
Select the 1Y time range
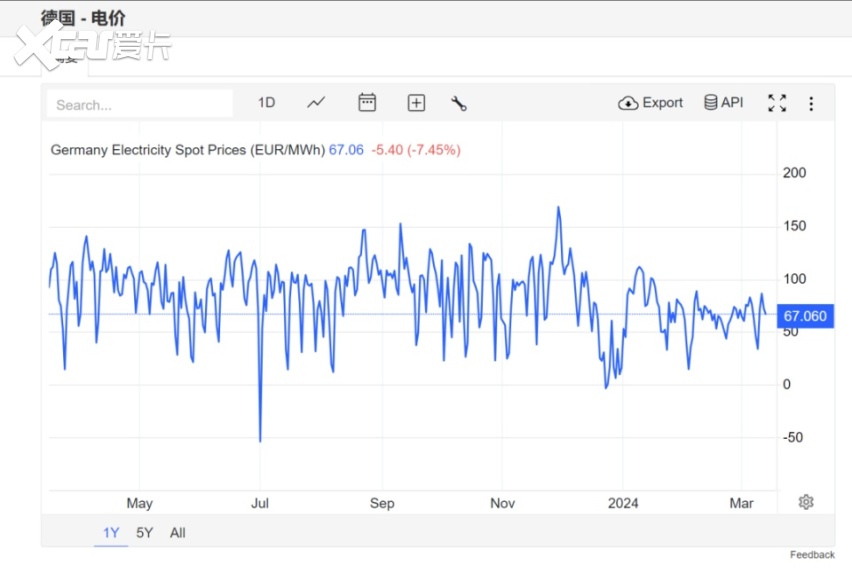tap(111, 533)
